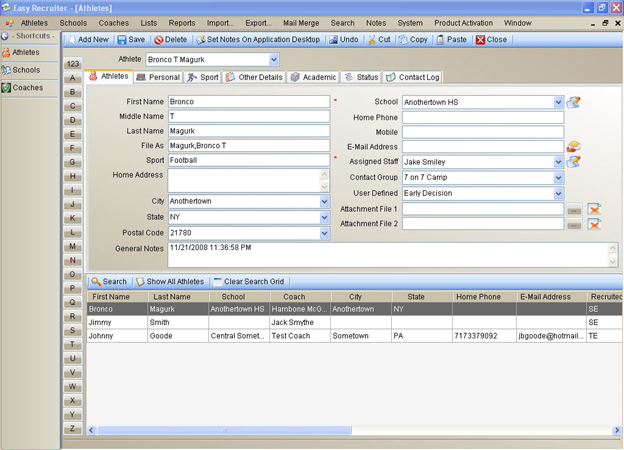Viewport: 624px width, 450px height.
Task: Expand the Athlete selector dropdown
Action: [273, 60]
